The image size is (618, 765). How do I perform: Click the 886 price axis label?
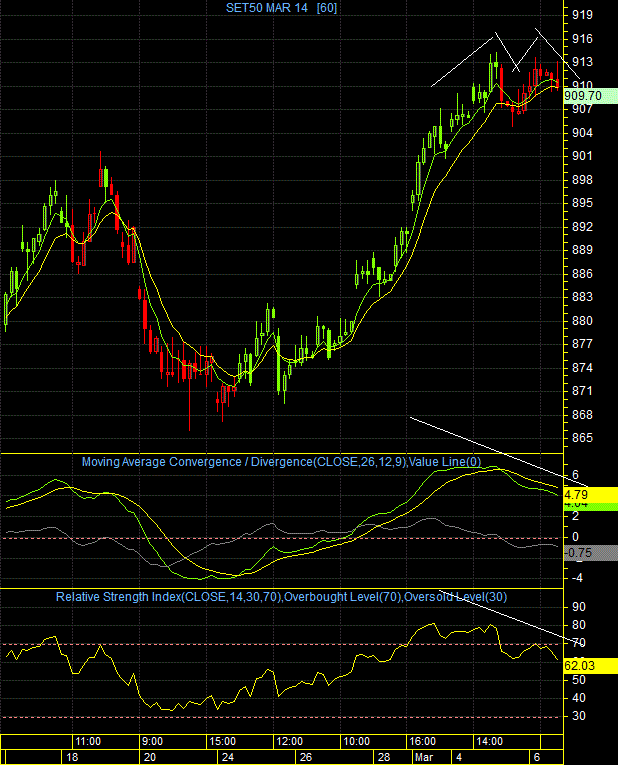coord(582,274)
